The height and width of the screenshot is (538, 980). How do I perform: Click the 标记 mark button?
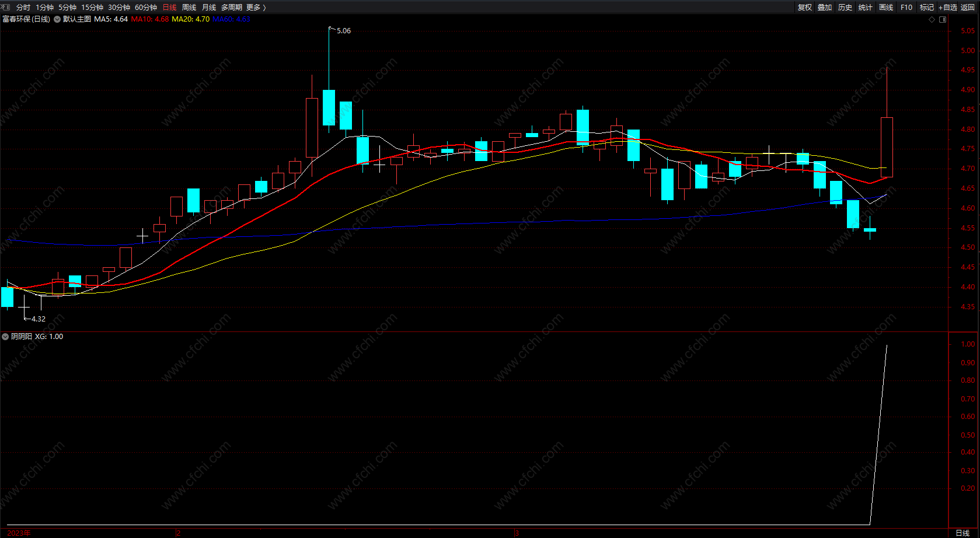[x=927, y=8]
